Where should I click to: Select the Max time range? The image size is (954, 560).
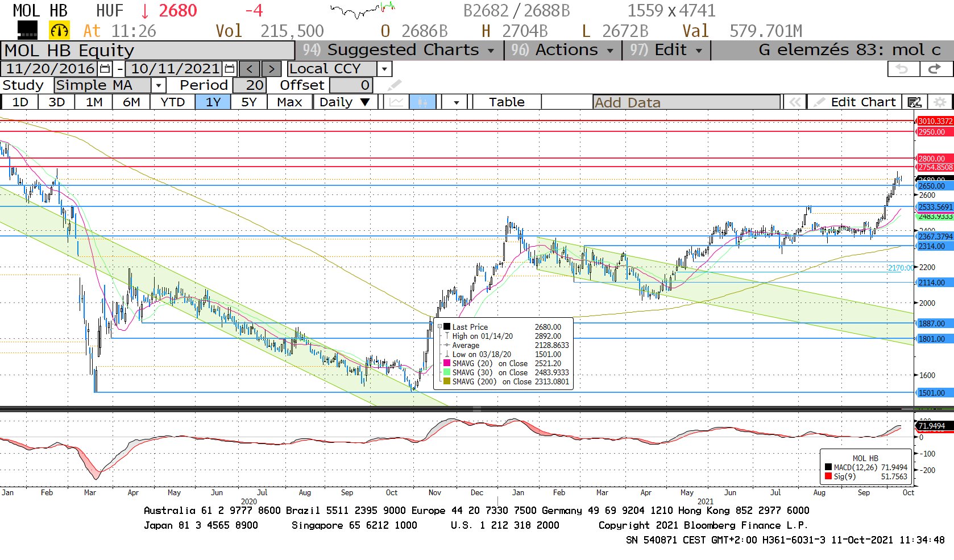pyautogui.click(x=289, y=102)
